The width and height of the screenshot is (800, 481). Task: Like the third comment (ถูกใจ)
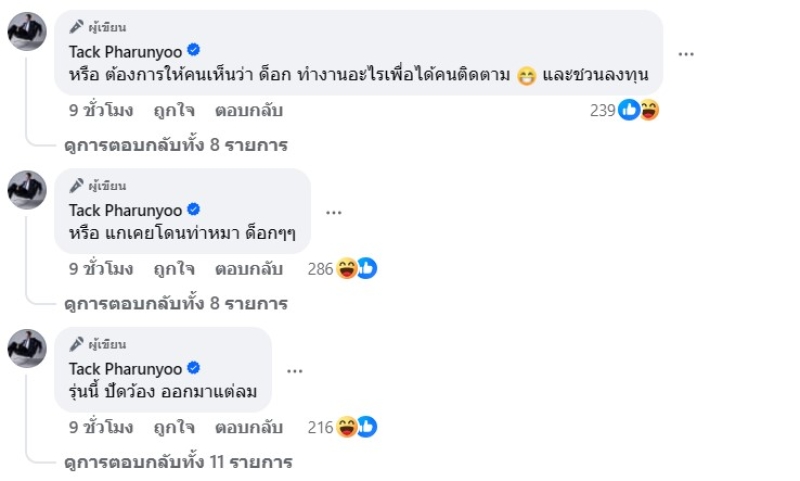(x=173, y=428)
